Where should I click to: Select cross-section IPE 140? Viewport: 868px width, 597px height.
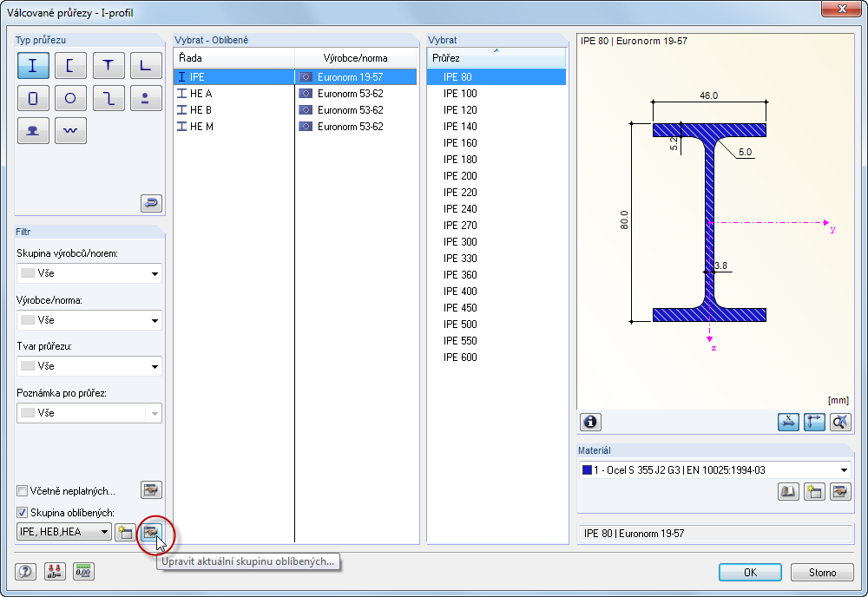[x=496, y=127]
